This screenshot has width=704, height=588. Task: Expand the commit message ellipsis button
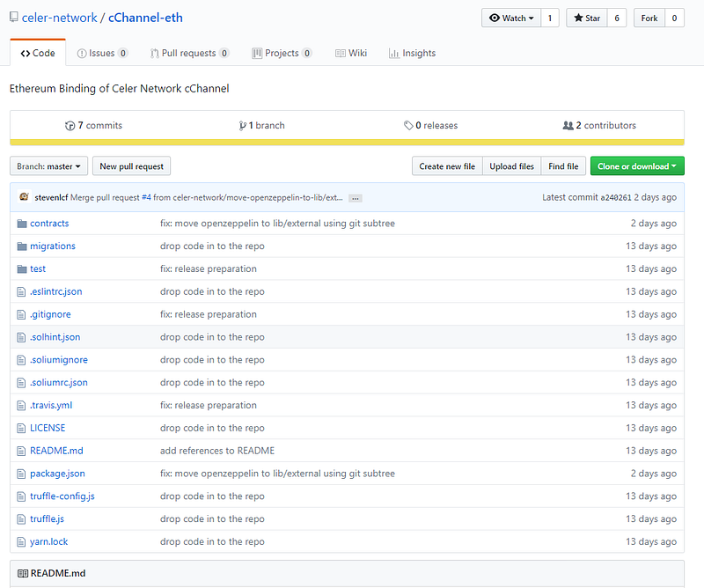(356, 198)
